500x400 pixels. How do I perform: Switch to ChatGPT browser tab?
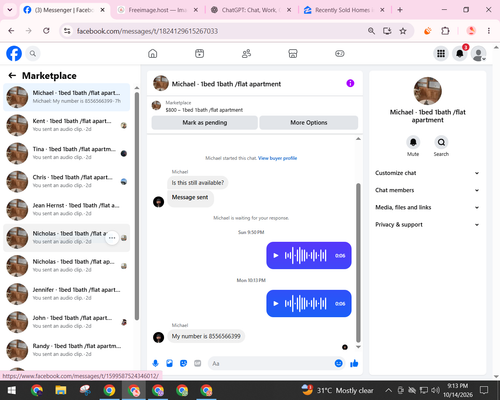pos(251,10)
